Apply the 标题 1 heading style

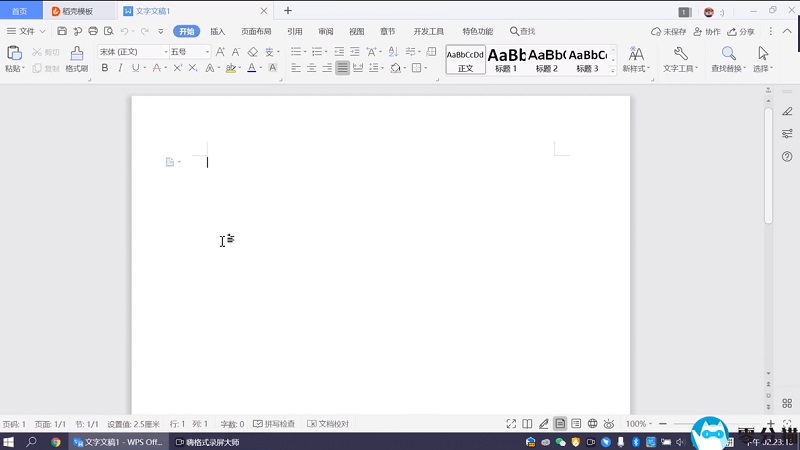[x=506, y=59]
